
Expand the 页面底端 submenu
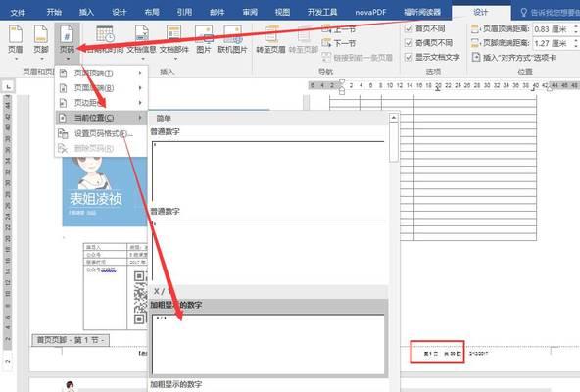(x=101, y=88)
